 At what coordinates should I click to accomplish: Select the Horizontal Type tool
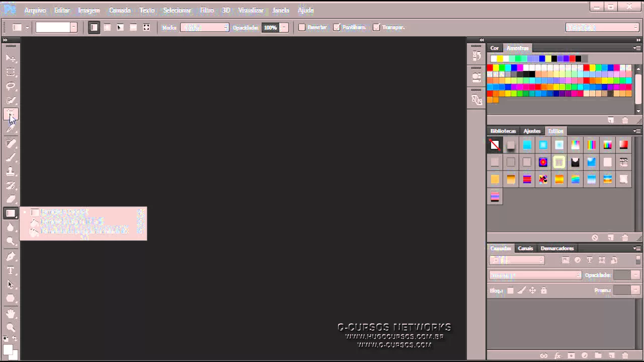pos(11,270)
